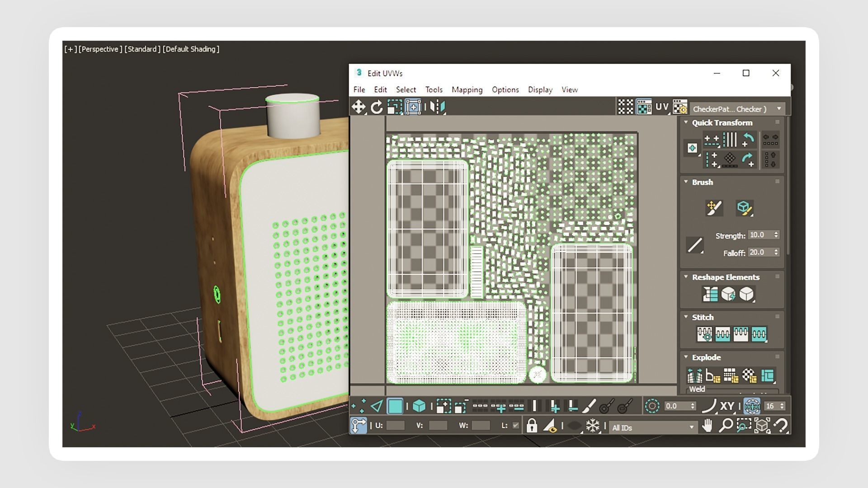
Task: Select the Rotate Selected Subobjects tool
Action: (377, 107)
